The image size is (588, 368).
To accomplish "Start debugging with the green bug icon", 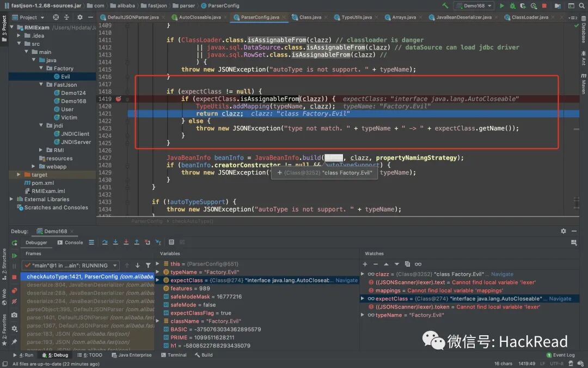I will [x=512, y=5].
